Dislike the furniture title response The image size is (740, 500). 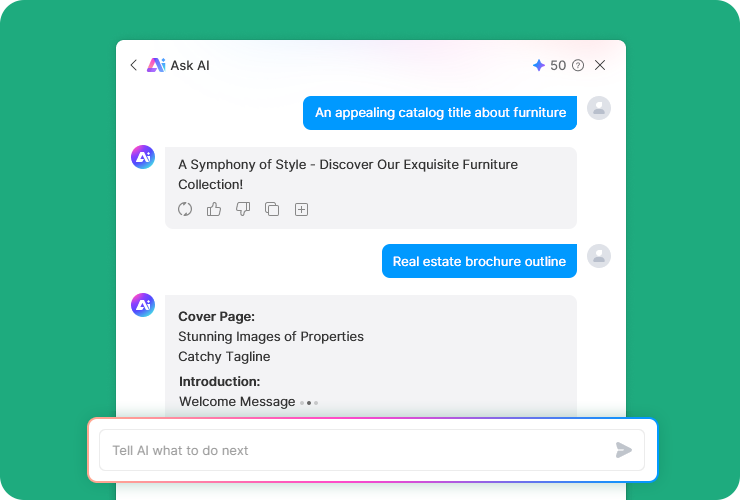pyautogui.click(x=243, y=209)
